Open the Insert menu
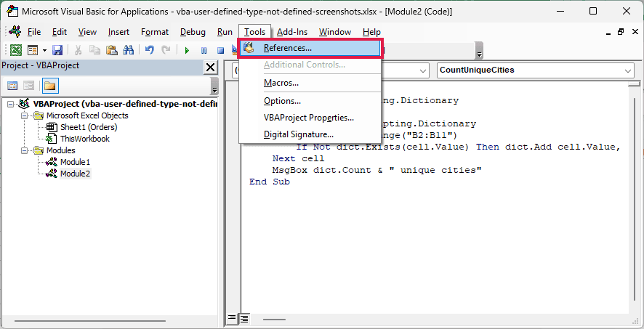This screenshot has height=329, width=644. coord(118,32)
